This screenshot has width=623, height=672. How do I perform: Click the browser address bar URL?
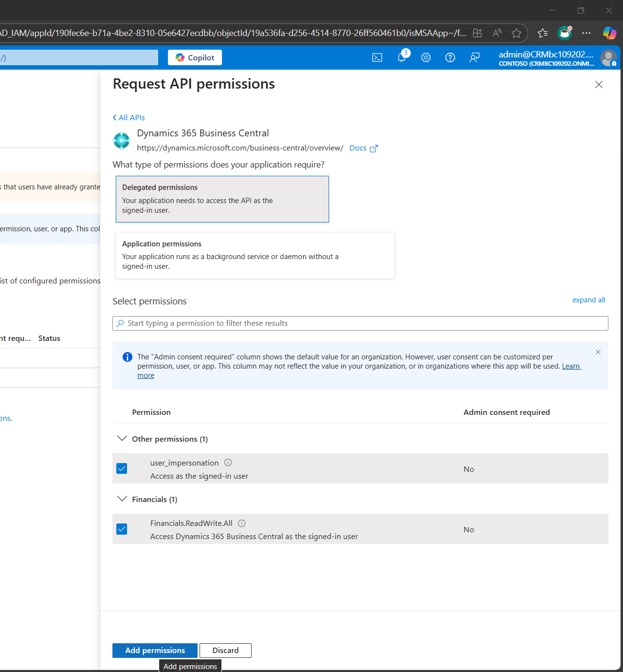(x=233, y=33)
